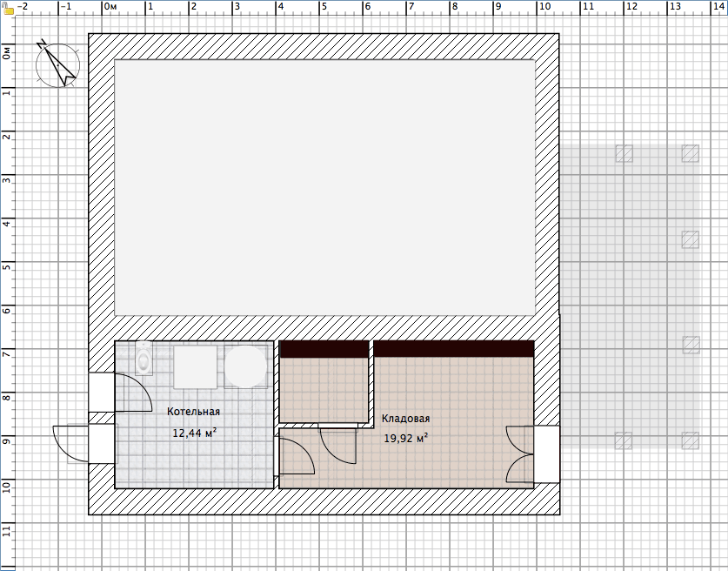Select the long dark shelf in Кладовая

(x=454, y=348)
